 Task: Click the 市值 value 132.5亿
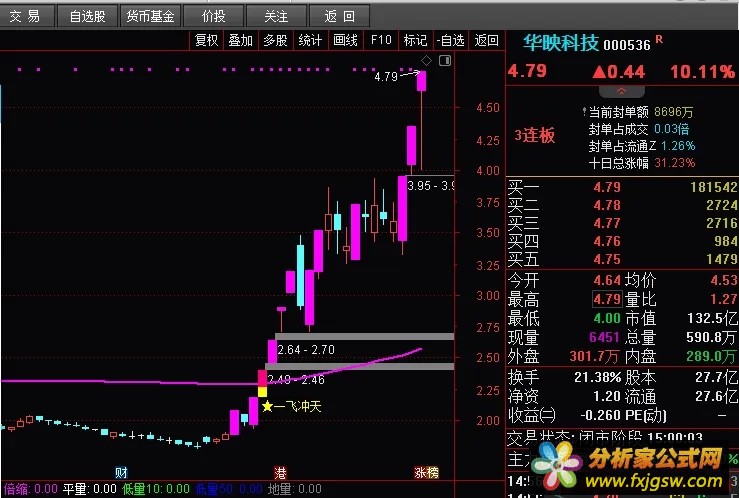(x=713, y=318)
